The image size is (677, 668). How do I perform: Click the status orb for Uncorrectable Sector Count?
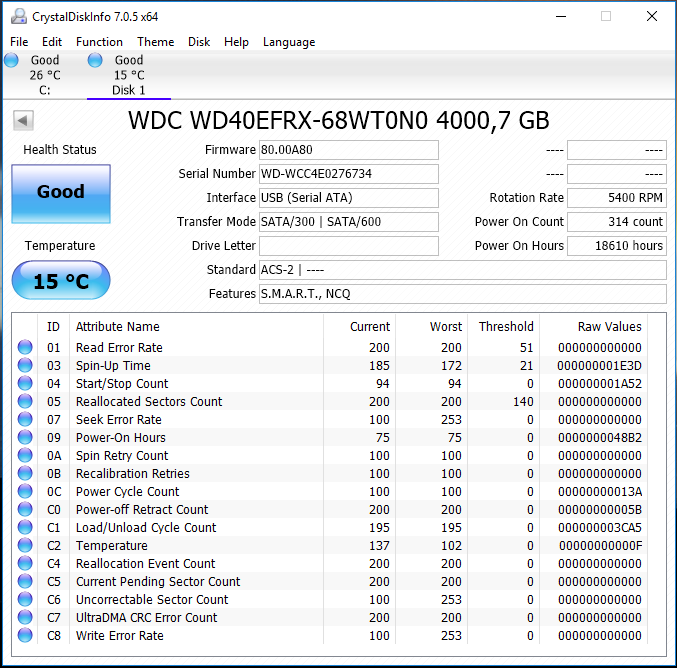pos(25,599)
